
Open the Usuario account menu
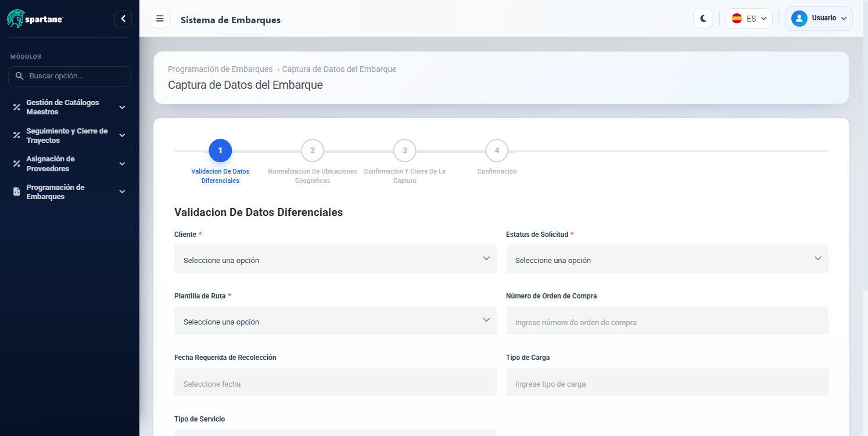click(x=819, y=19)
